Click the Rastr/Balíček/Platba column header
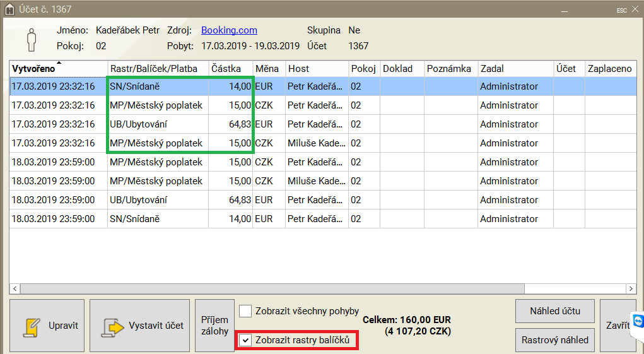 [x=158, y=68]
